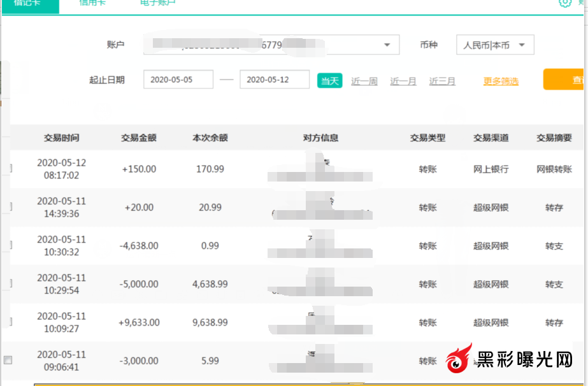
Task: Toggle checkbox of the +9,633.00 transaction row
Action: tap(9, 322)
